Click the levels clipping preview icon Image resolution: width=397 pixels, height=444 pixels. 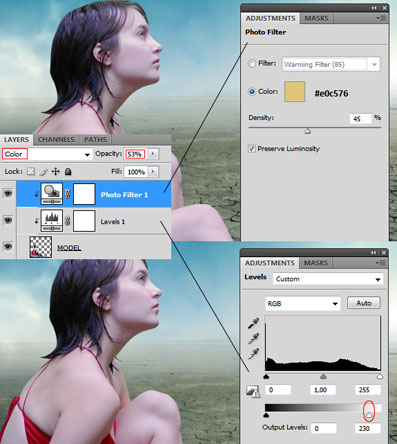coord(253,391)
